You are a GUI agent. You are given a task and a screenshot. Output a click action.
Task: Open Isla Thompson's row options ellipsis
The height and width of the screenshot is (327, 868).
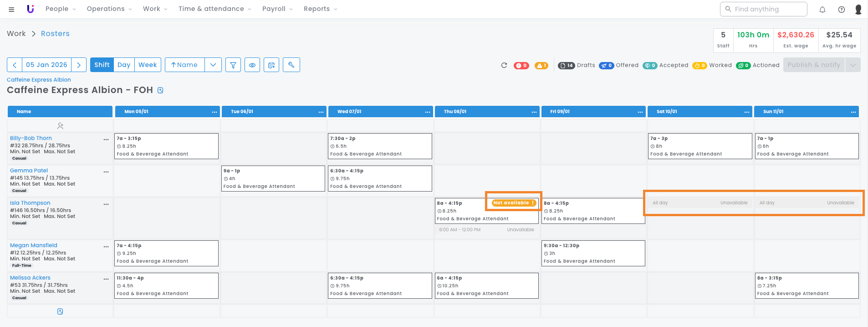pos(106,204)
